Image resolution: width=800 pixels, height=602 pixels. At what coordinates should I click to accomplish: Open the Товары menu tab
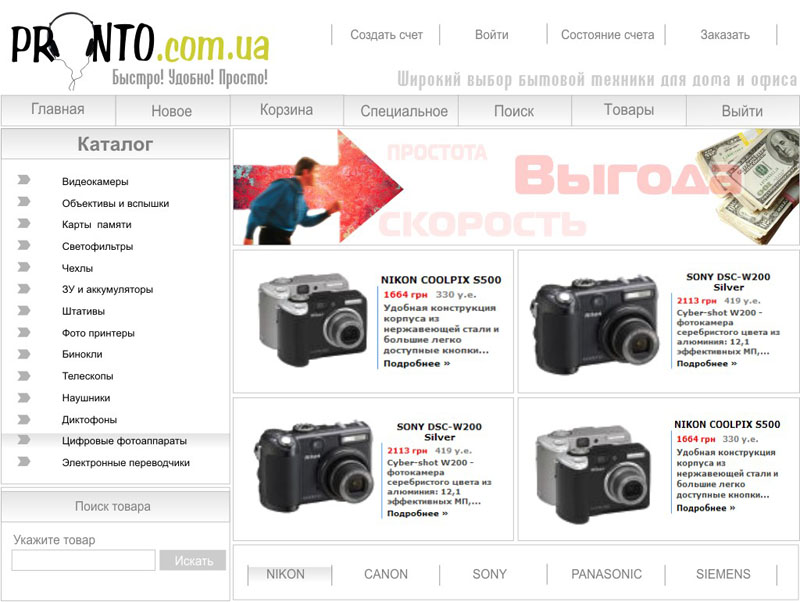click(x=629, y=110)
